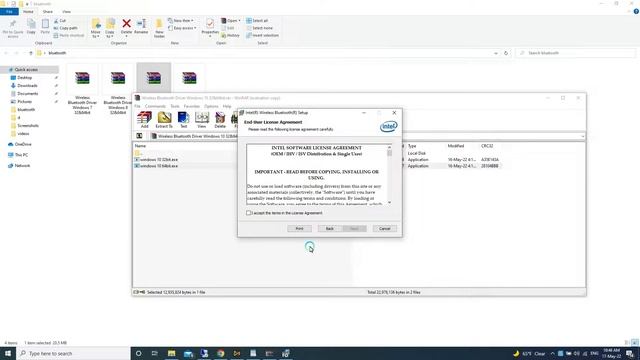
Task: Open WinRAR File menu
Action: tap(138, 106)
